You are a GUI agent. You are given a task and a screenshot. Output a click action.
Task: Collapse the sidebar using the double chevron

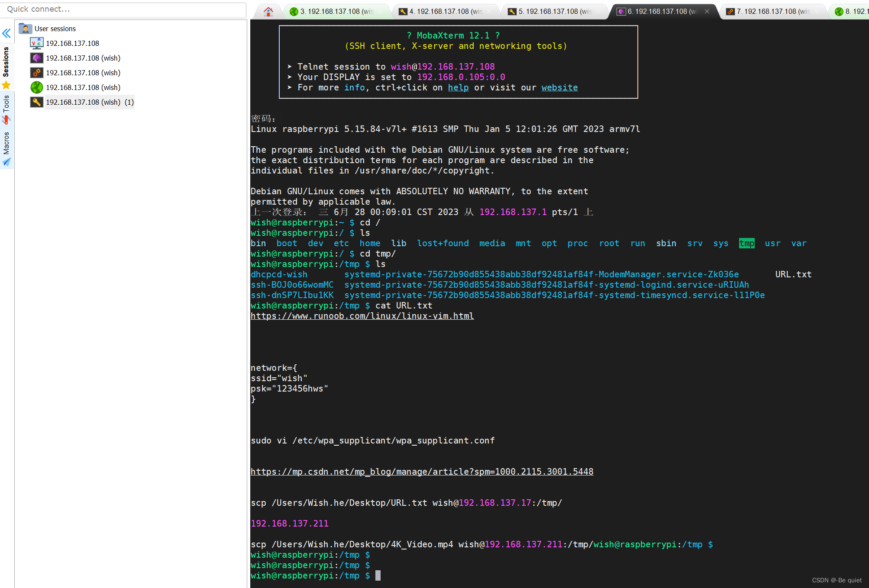click(6, 33)
